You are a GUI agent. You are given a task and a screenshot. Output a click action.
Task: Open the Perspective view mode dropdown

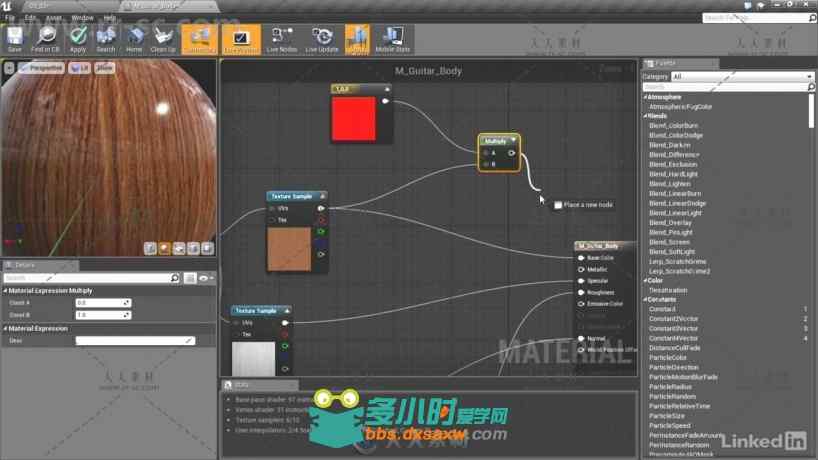41,68
